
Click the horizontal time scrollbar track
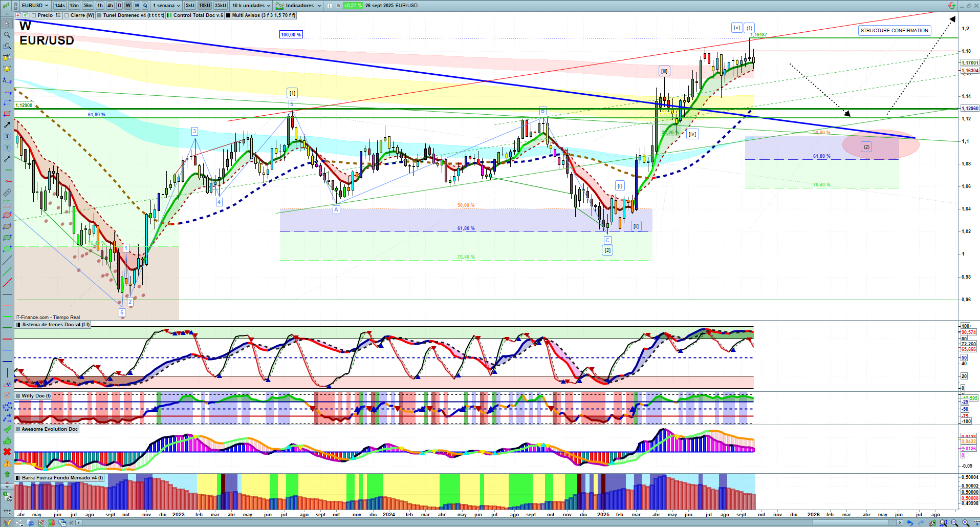[489, 523]
